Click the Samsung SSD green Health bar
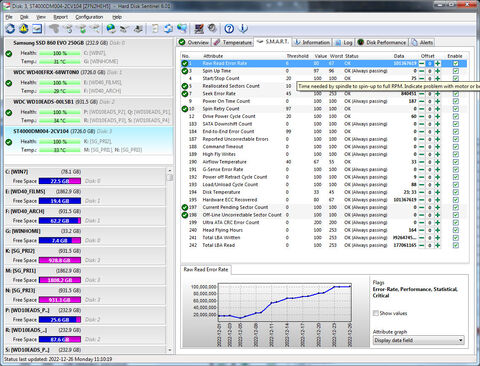This screenshot has width=480, height=366. 60,53
